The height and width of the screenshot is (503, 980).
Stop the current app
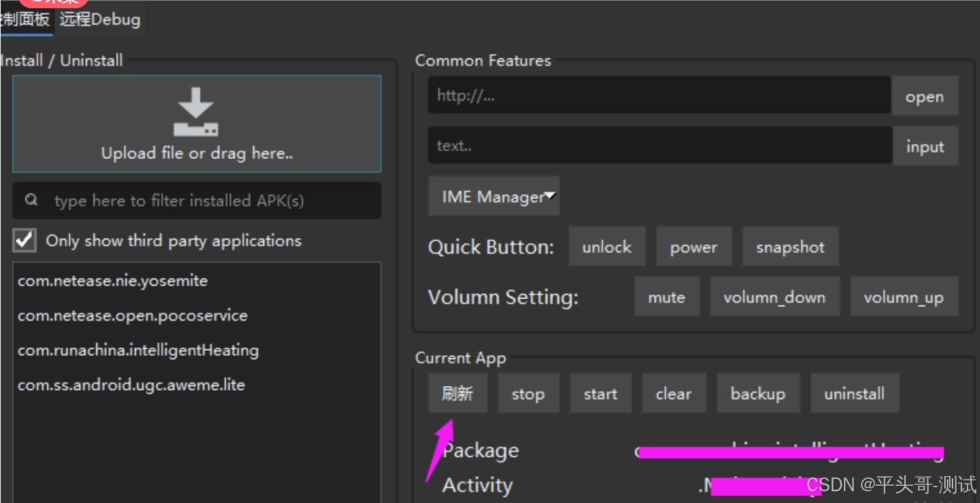528,394
